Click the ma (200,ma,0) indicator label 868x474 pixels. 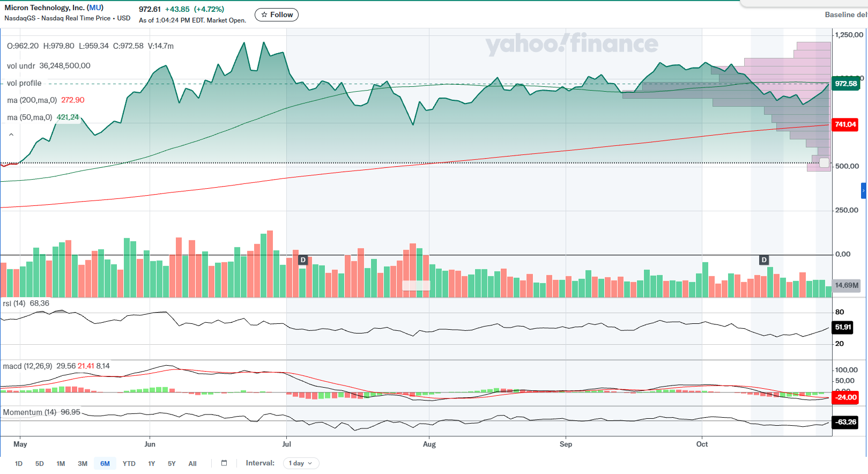pos(32,100)
